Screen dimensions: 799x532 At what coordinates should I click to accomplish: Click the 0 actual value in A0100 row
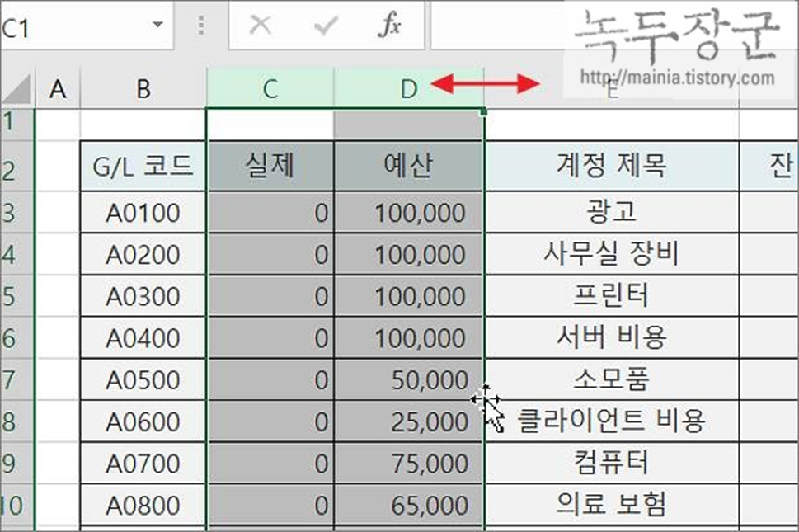[x=270, y=213]
